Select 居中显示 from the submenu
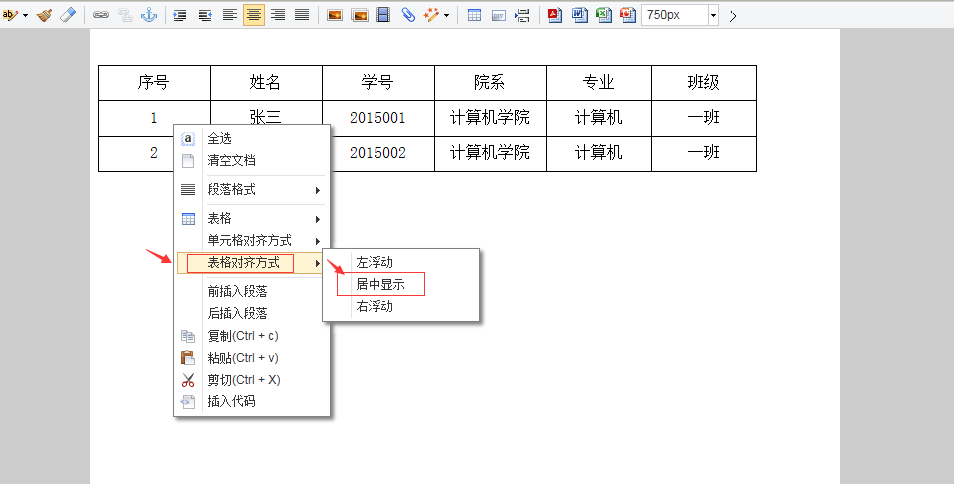This screenshot has height=484, width=954. tap(380, 285)
